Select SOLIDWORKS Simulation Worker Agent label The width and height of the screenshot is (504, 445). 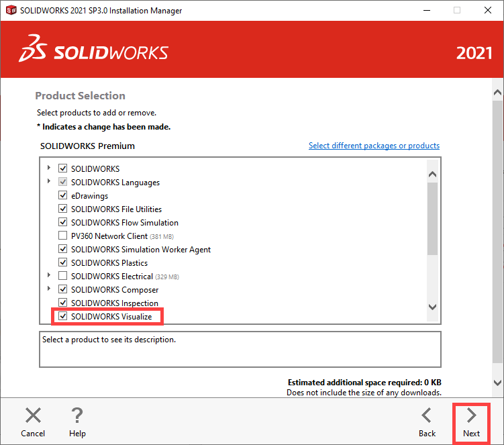pyautogui.click(x=141, y=250)
